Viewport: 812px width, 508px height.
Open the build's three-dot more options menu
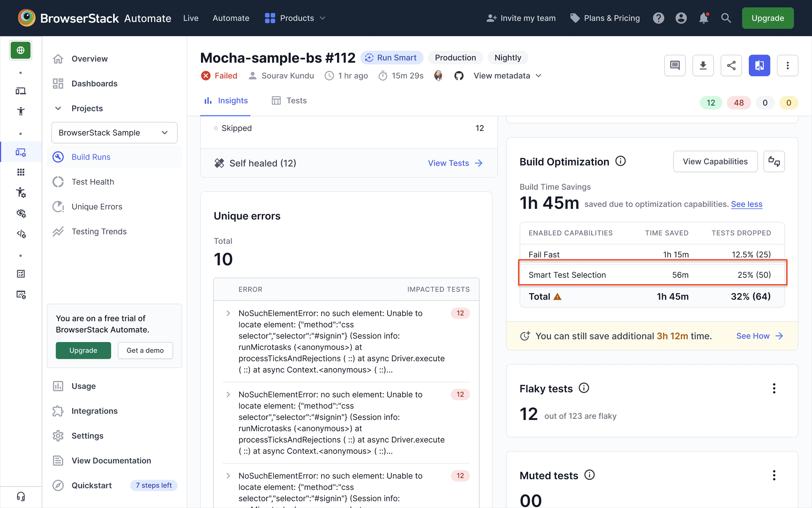(787, 65)
